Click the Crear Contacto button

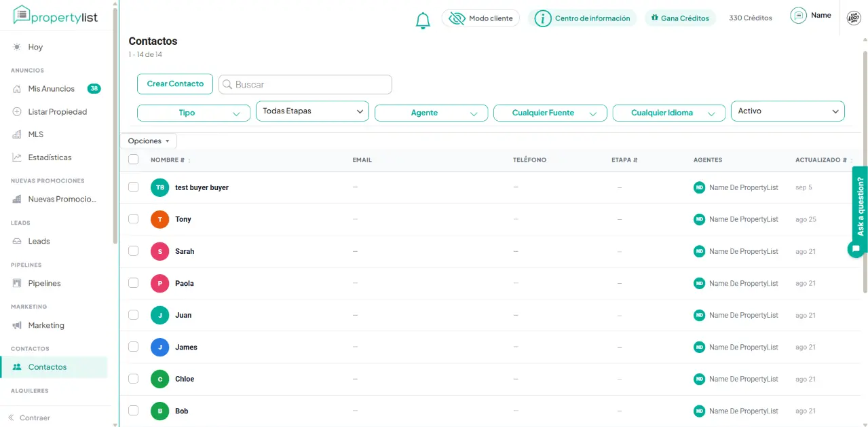(x=175, y=84)
